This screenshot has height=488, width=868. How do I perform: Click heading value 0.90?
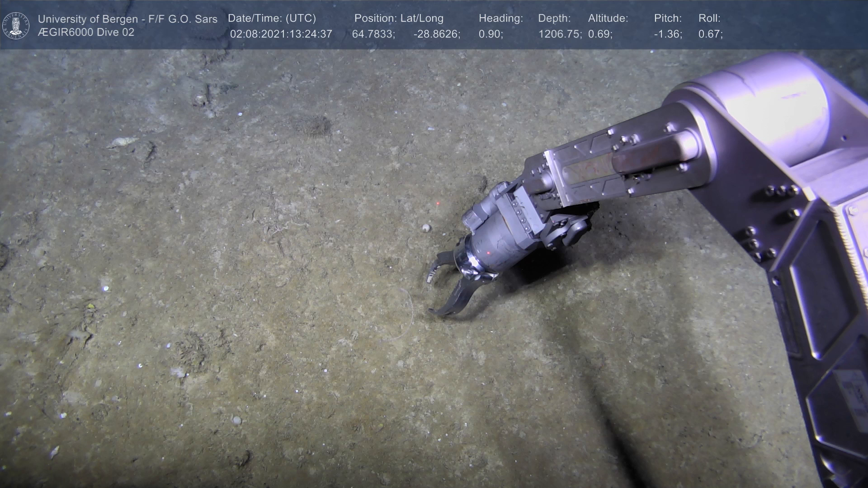491,34
